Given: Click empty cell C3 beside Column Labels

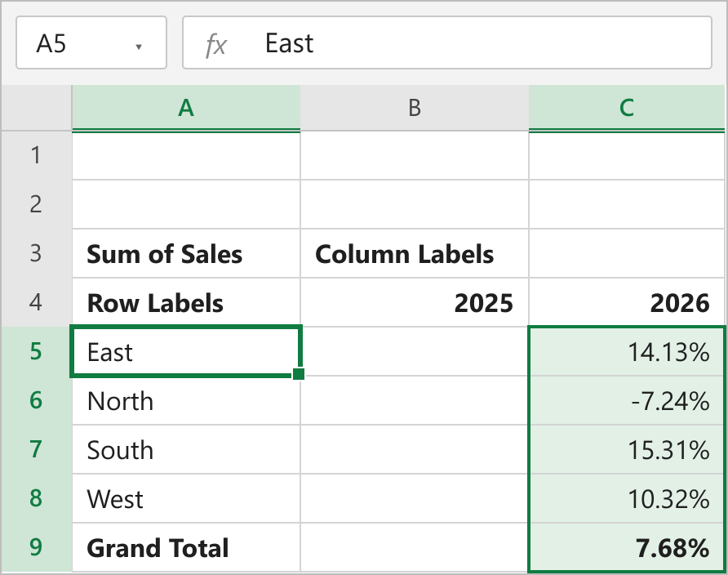Looking at the screenshot, I should click(x=627, y=253).
